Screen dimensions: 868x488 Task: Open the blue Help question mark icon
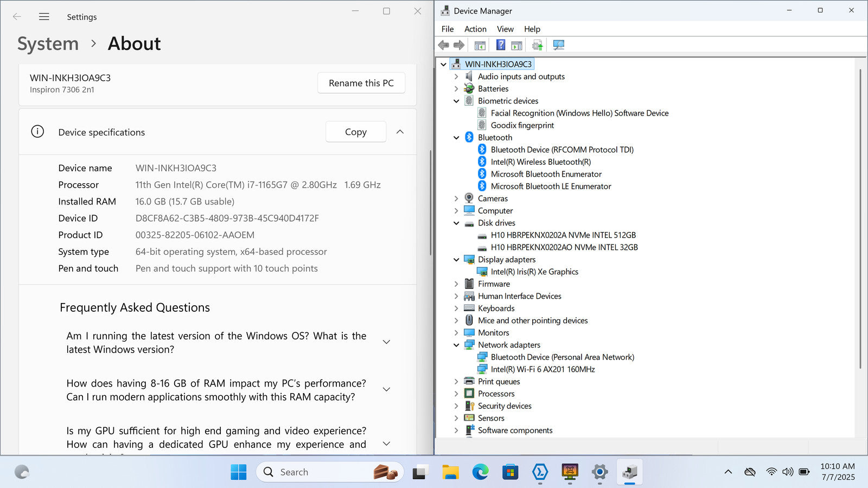[x=501, y=45]
